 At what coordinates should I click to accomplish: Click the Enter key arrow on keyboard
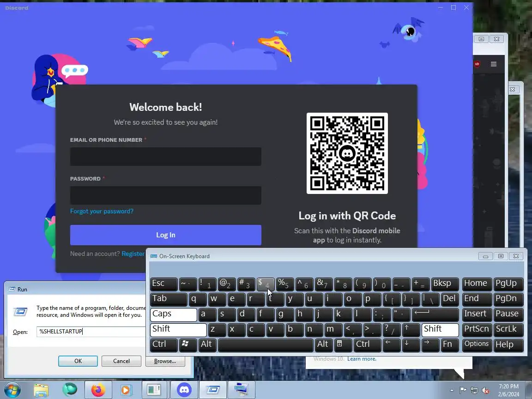pyautogui.click(x=435, y=314)
